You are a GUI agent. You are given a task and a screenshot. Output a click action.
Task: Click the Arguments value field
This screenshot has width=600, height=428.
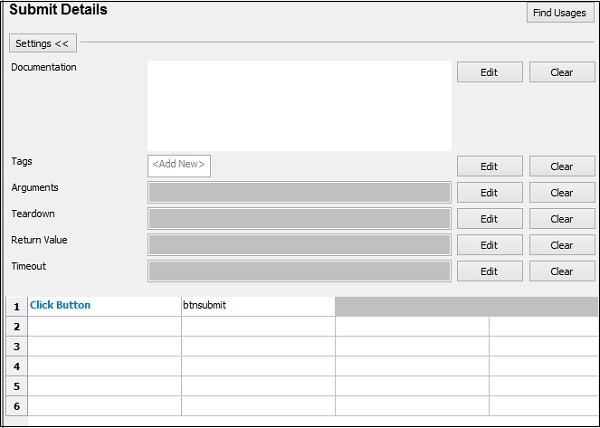(299, 193)
